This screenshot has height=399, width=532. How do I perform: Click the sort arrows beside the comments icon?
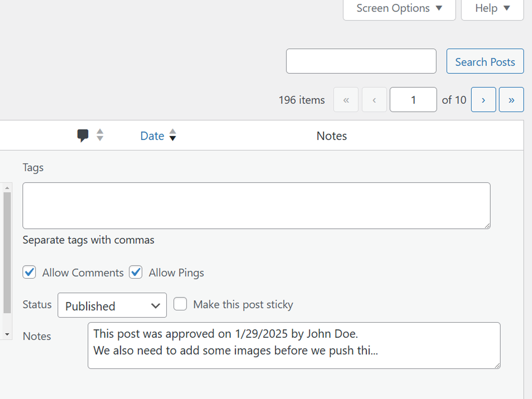coord(100,135)
